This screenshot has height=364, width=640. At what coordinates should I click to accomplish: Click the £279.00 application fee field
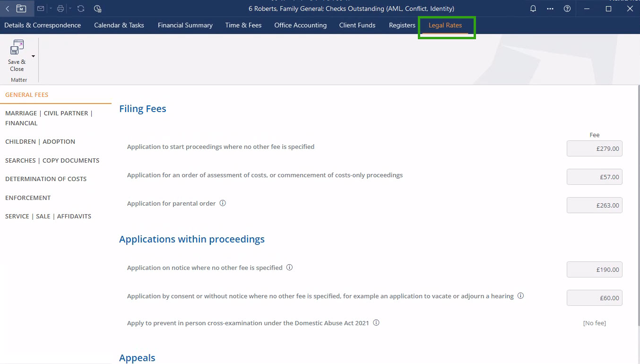click(594, 148)
